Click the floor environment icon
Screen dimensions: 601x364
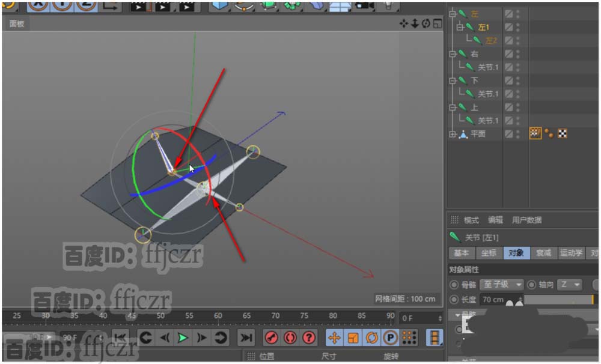tap(340, 6)
